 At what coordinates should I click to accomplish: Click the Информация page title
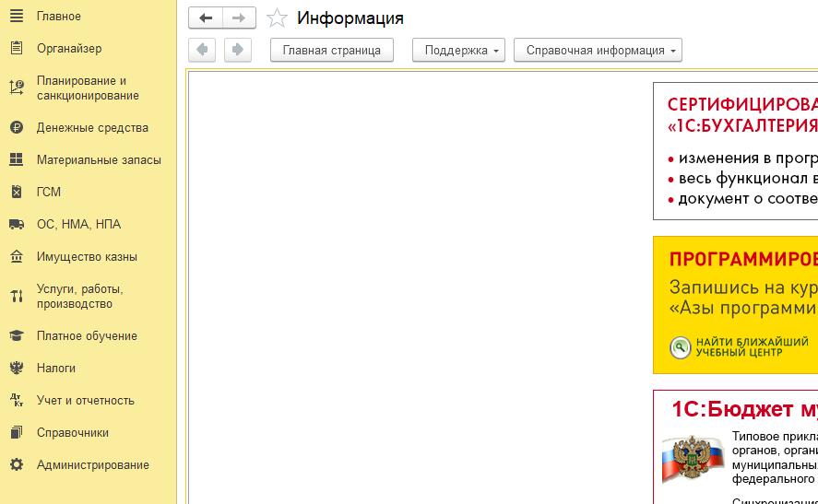click(350, 18)
